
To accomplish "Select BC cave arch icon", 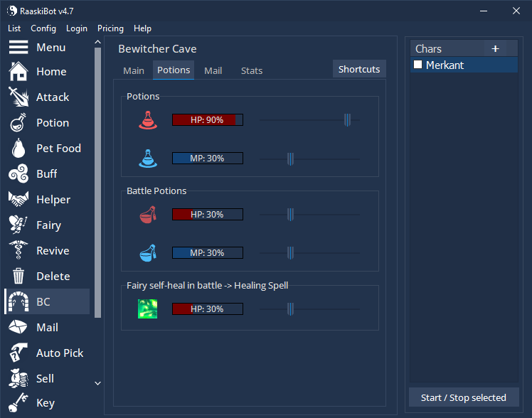I will 18,301.
